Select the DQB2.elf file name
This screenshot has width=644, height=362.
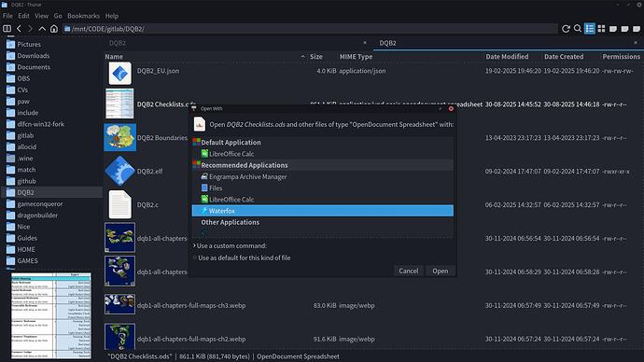click(x=150, y=171)
